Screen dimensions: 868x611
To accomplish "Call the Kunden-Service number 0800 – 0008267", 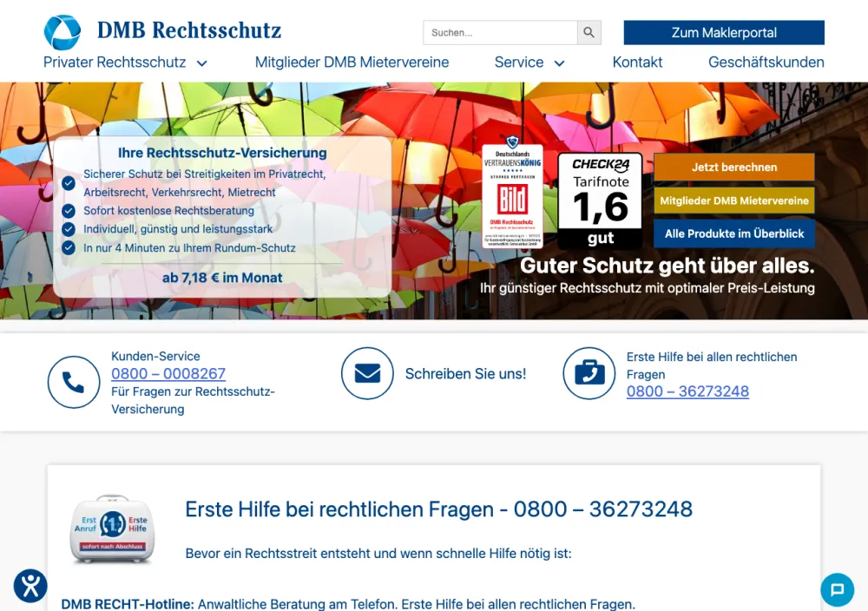I will point(168,373).
